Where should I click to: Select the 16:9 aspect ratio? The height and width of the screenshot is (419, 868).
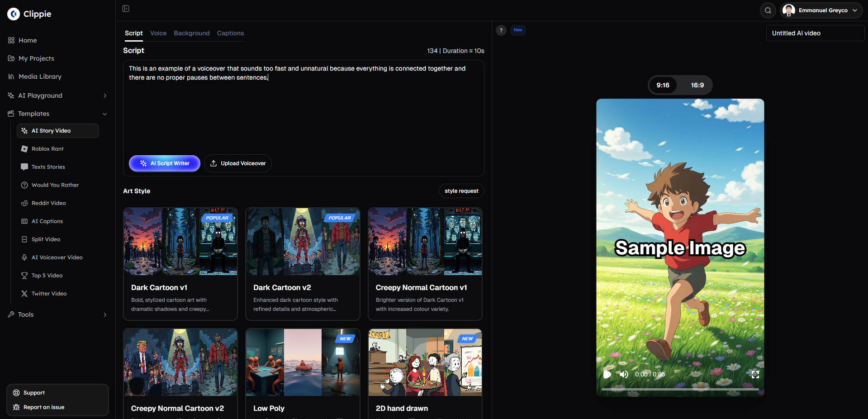[697, 85]
